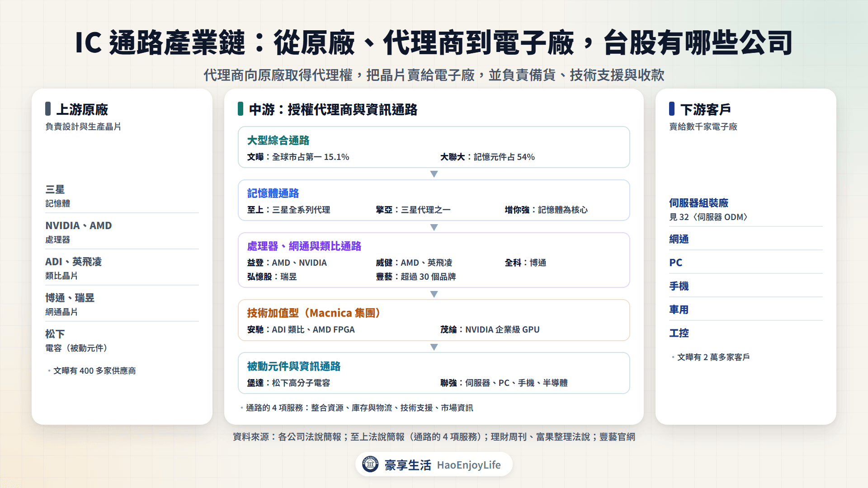Click the HaoEnjoyLife round logo icon
This screenshot has width=868, height=488.
pos(370,464)
